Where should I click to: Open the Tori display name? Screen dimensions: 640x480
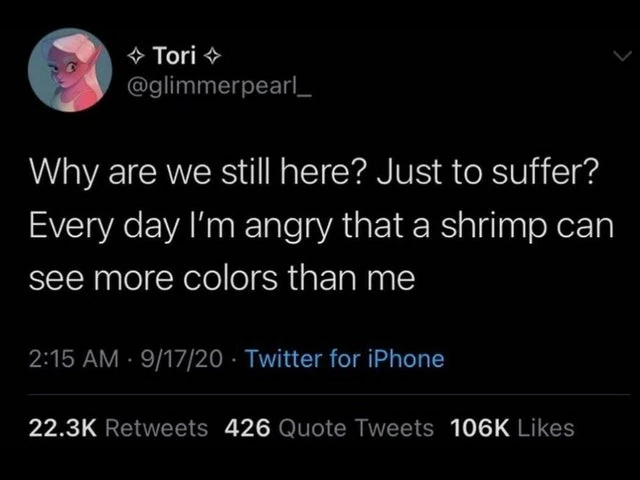[175, 55]
